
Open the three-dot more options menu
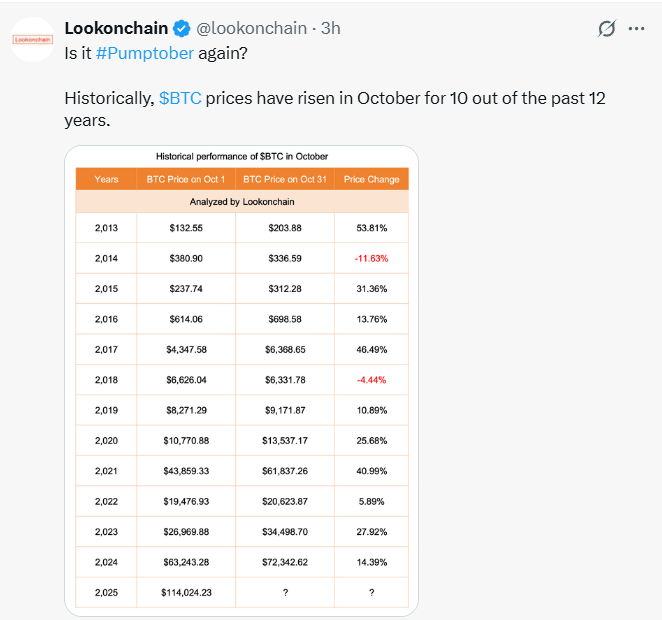pos(636,29)
